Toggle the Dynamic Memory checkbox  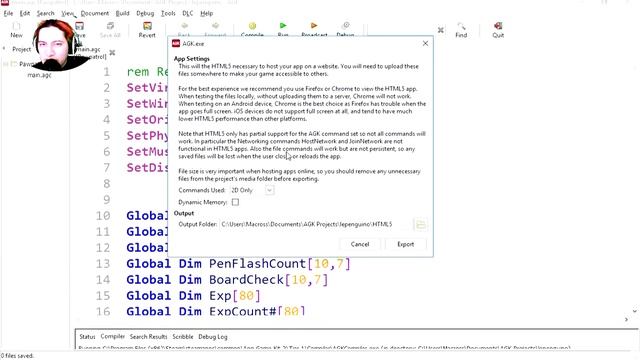click(x=235, y=202)
